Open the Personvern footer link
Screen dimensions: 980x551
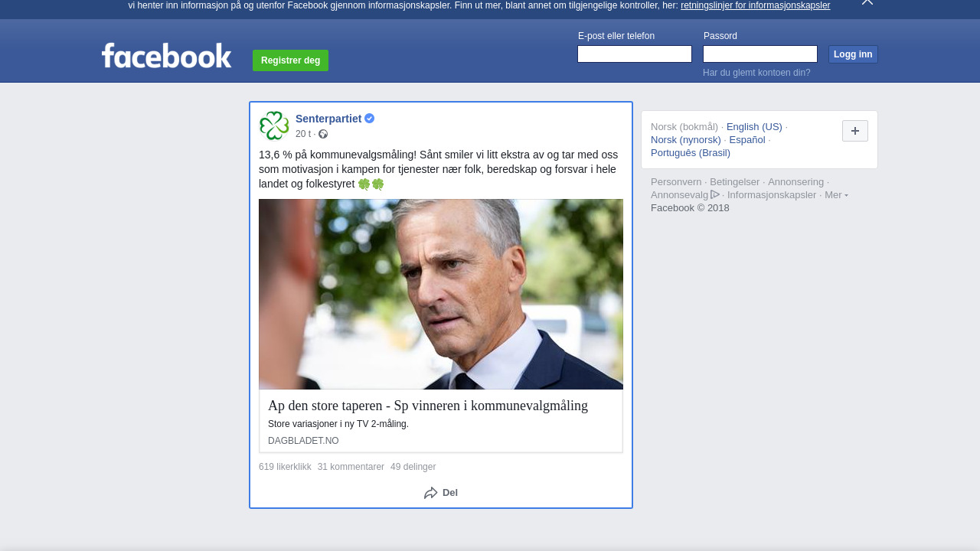point(676,182)
